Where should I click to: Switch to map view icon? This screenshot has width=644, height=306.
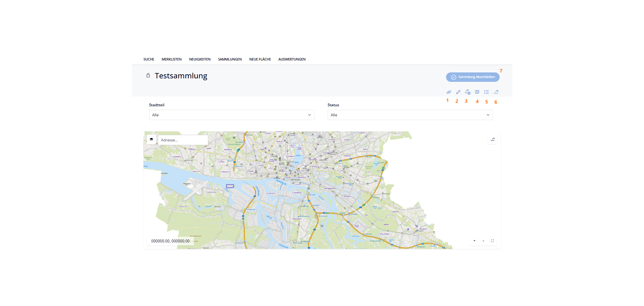477,92
